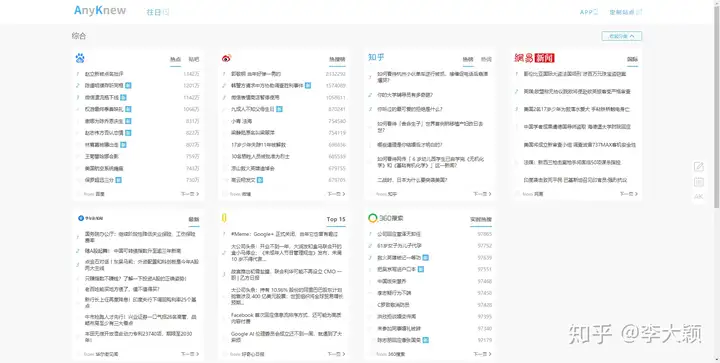Click the badge on Weibo's second entry

pos(308,85)
